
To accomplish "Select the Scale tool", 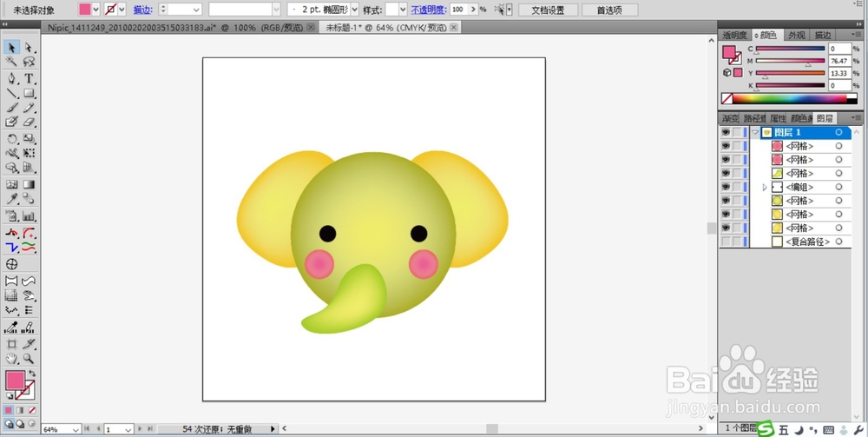I will click(29, 138).
